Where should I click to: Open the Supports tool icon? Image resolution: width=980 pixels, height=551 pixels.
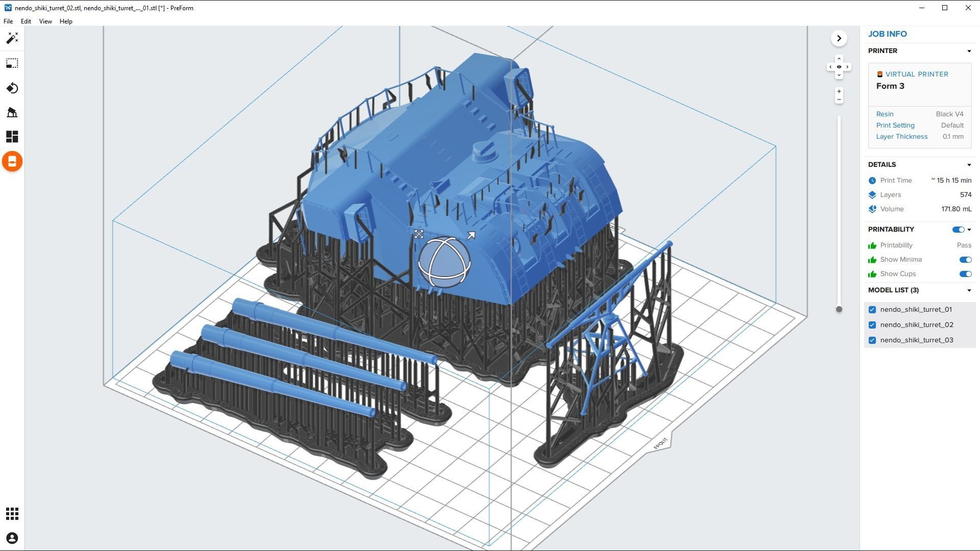coord(12,112)
